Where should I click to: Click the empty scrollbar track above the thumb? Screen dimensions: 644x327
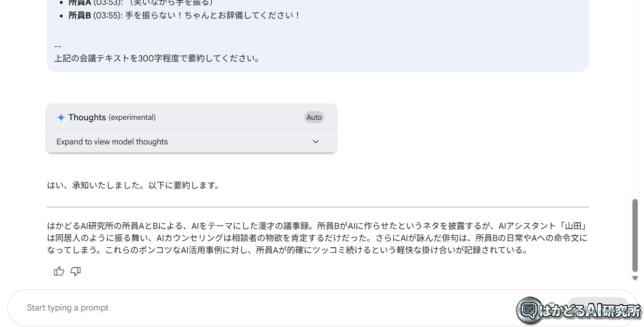click(635, 97)
